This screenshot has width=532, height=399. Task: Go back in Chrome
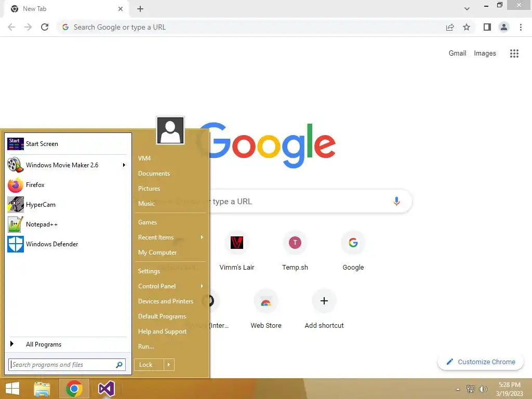click(x=11, y=27)
